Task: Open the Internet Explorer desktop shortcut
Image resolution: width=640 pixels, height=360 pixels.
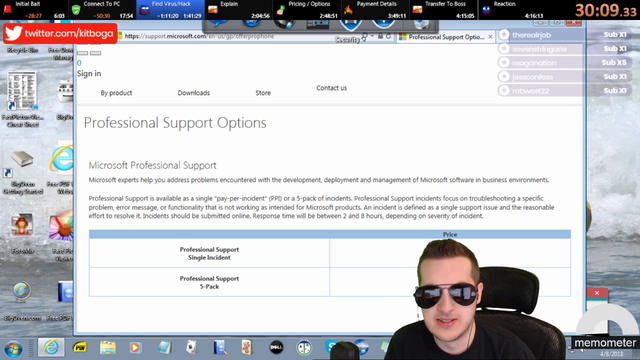Action: (x=61, y=159)
